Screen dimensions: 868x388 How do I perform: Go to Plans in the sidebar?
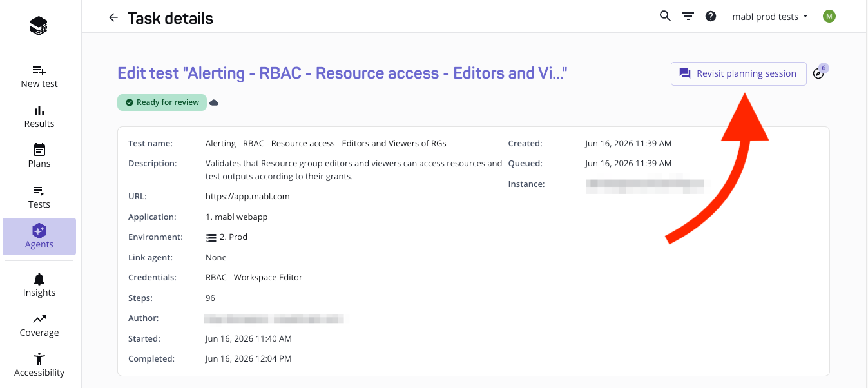(x=39, y=157)
